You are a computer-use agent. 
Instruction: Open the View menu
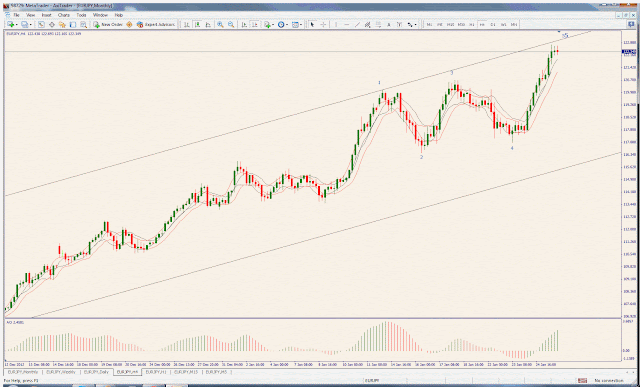31,15
